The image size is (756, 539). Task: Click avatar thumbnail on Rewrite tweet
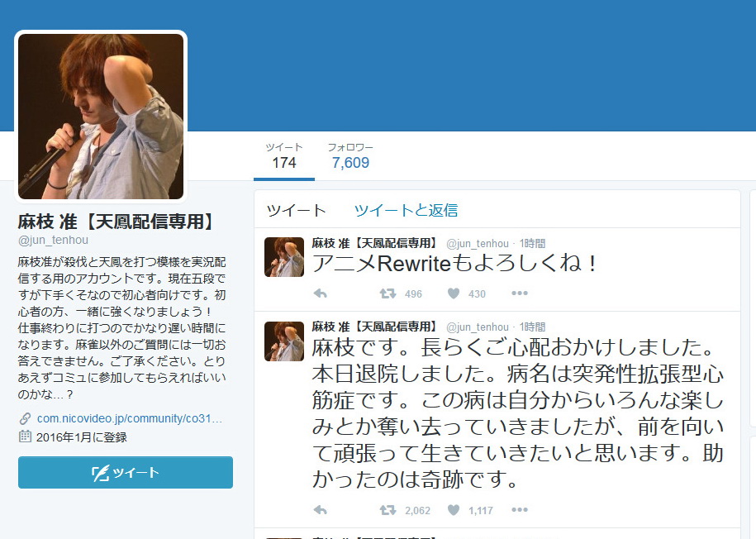(283, 257)
